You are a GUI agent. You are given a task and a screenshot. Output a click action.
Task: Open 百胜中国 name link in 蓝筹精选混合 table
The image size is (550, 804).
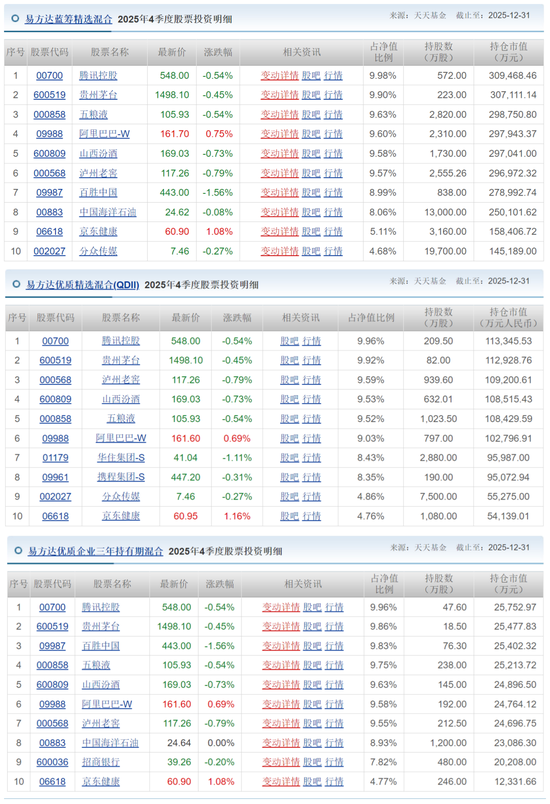point(98,193)
